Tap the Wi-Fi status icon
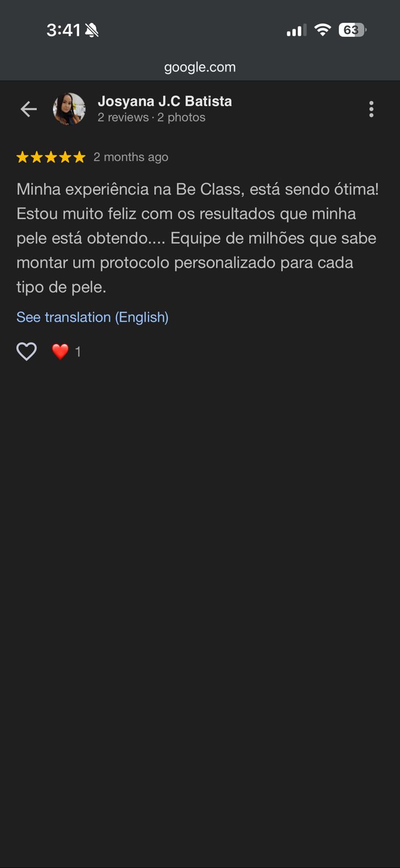 coord(322,30)
